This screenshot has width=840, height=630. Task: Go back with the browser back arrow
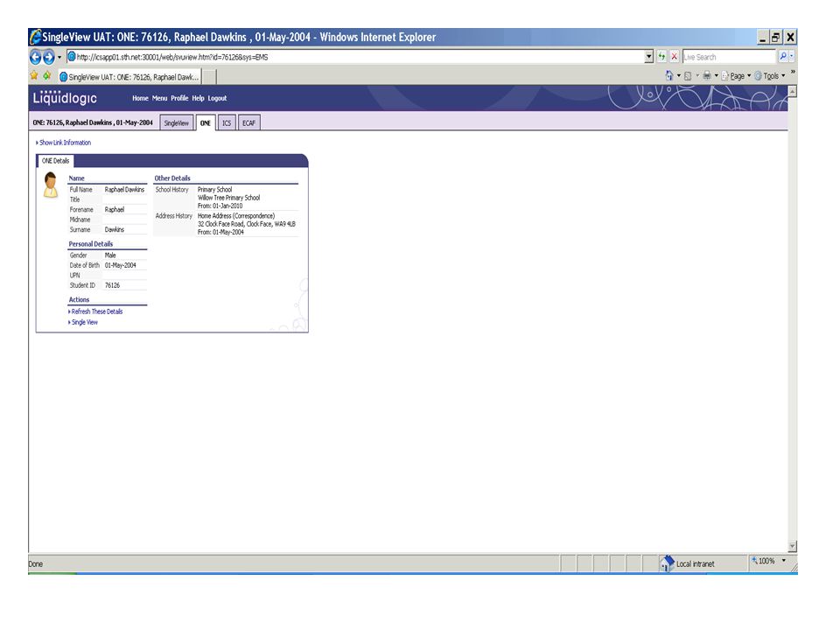pos(35,57)
